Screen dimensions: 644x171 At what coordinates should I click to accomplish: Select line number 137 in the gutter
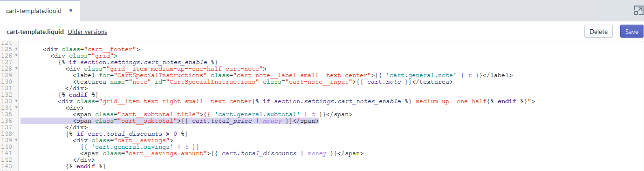click(x=7, y=127)
